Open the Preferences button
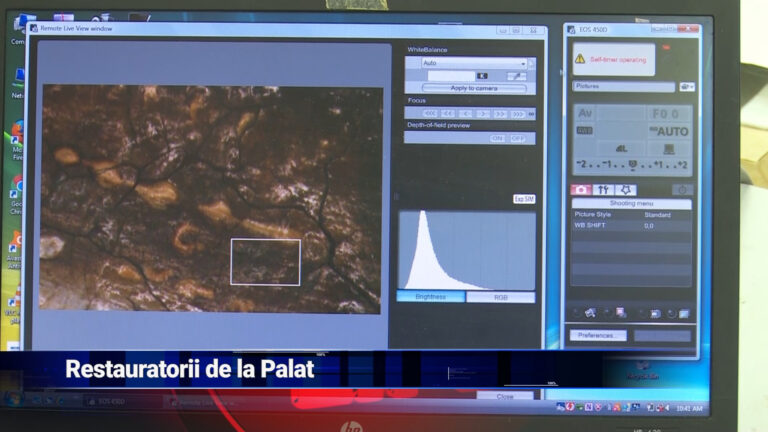 click(596, 336)
